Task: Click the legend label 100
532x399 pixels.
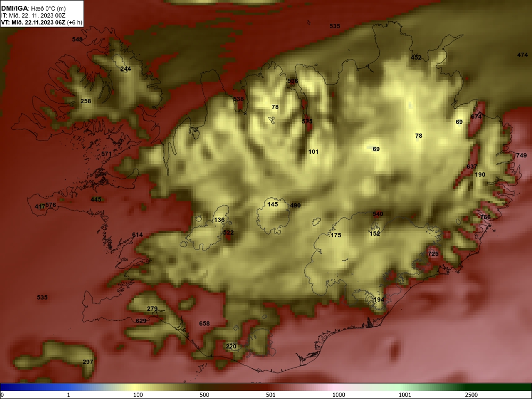Action: [x=138, y=395]
